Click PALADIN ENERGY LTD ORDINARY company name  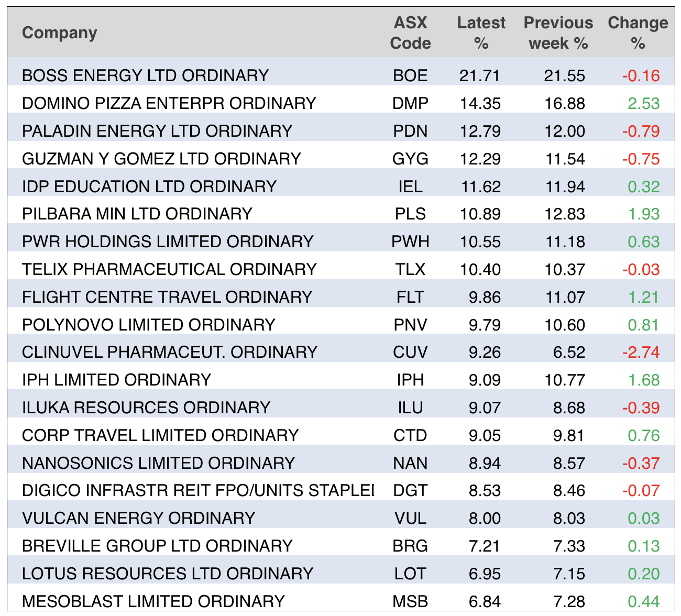pos(157,131)
